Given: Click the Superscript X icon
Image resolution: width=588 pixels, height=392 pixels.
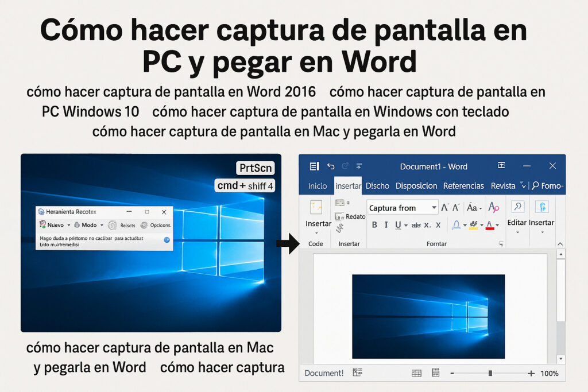Looking at the screenshot, I should [x=438, y=225].
